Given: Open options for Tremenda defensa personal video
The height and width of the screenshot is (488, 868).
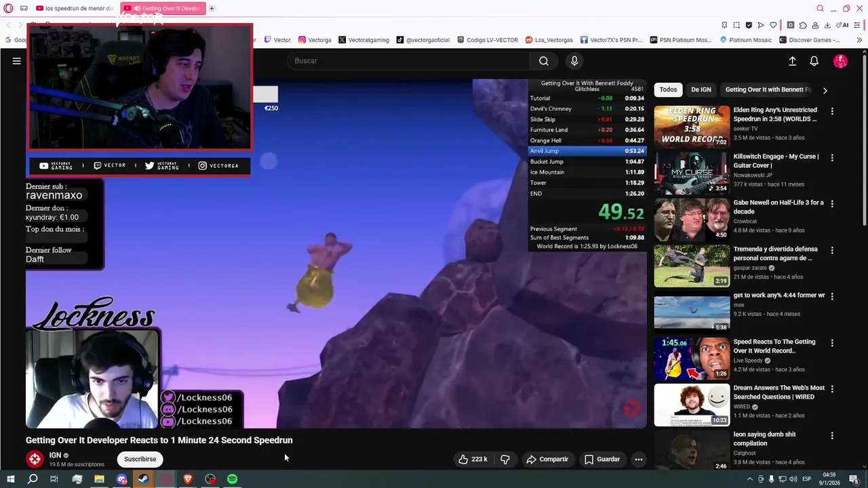Looking at the screenshot, I should pos(832,250).
